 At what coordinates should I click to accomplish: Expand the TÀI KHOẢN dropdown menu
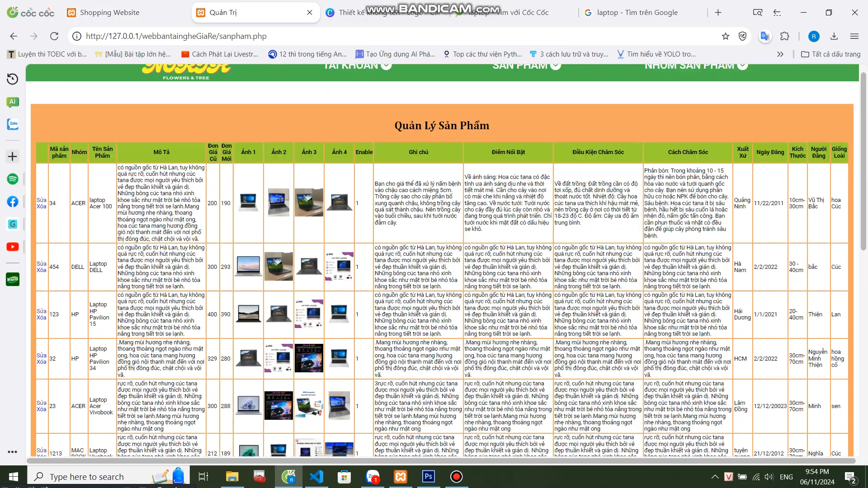point(357,66)
